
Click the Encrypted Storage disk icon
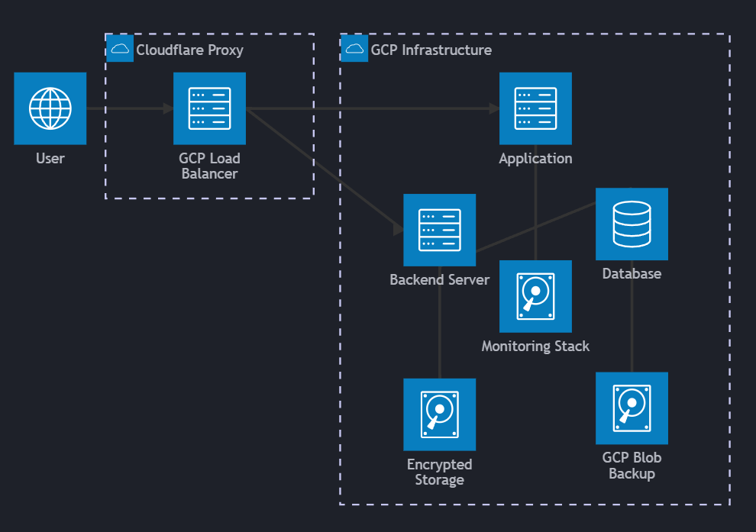point(439,414)
